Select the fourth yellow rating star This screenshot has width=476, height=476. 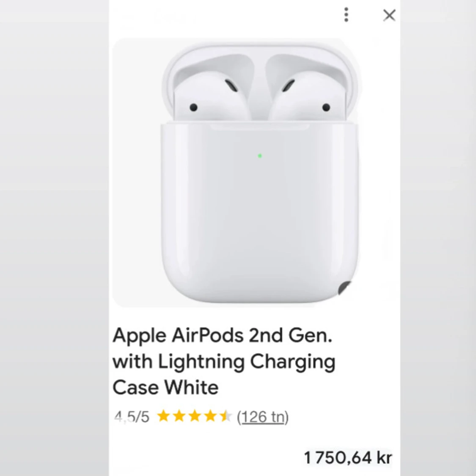tap(210, 416)
